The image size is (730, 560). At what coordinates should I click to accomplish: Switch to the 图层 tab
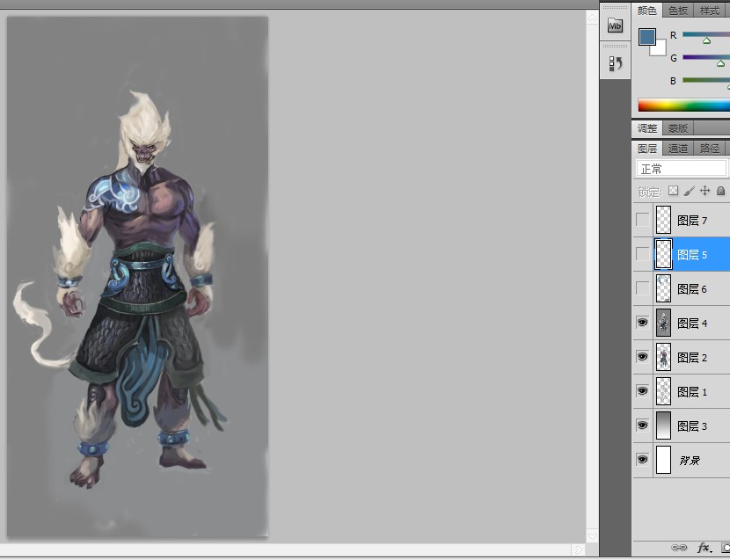tap(647, 149)
